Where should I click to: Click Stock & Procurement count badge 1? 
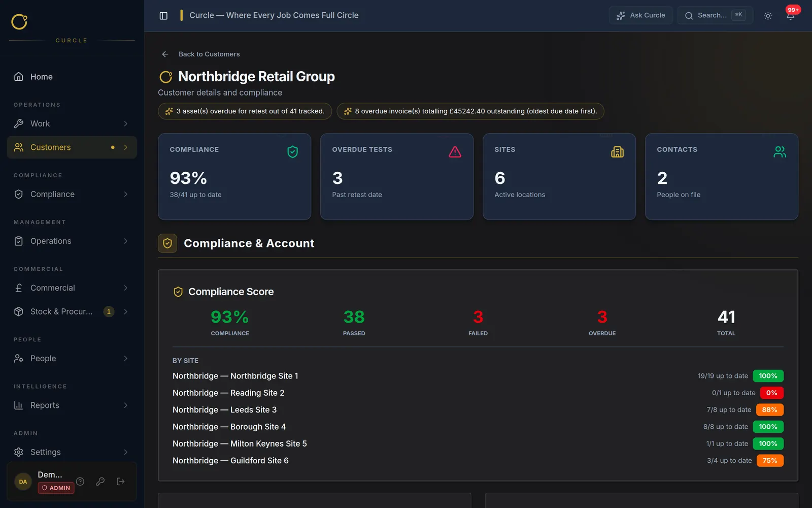point(109,311)
